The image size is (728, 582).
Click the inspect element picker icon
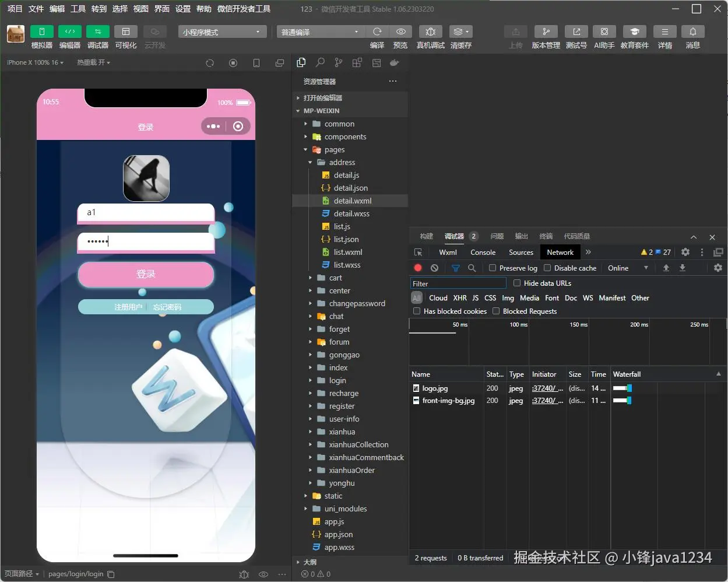pyautogui.click(x=418, y=253)
